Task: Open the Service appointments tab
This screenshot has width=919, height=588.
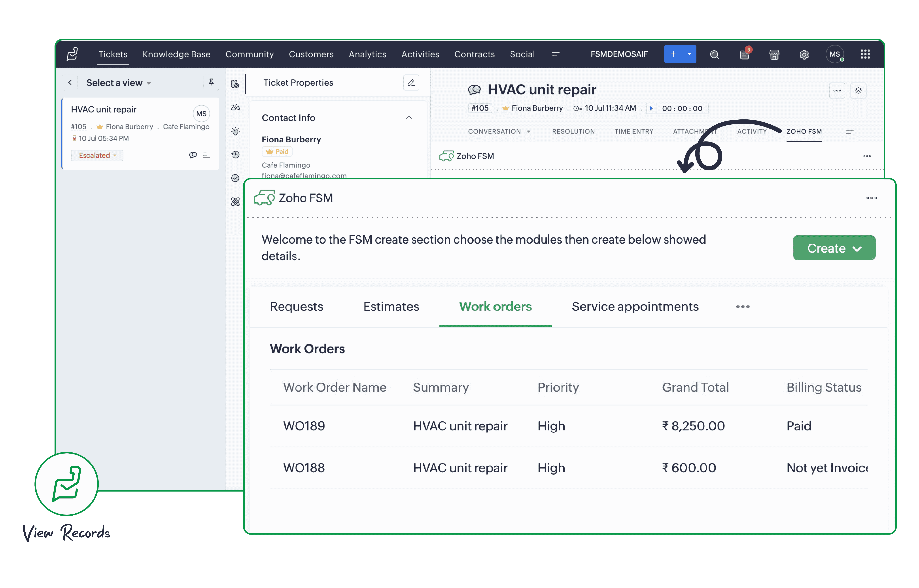Action: [x=635, y=307]
